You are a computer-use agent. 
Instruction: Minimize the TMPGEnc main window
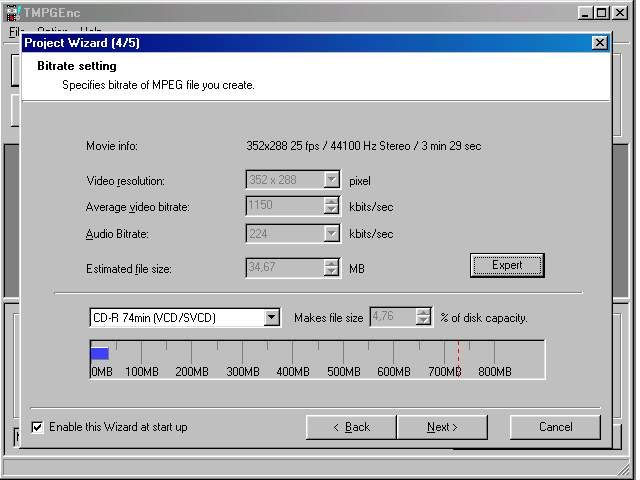(x=587, y=12)
